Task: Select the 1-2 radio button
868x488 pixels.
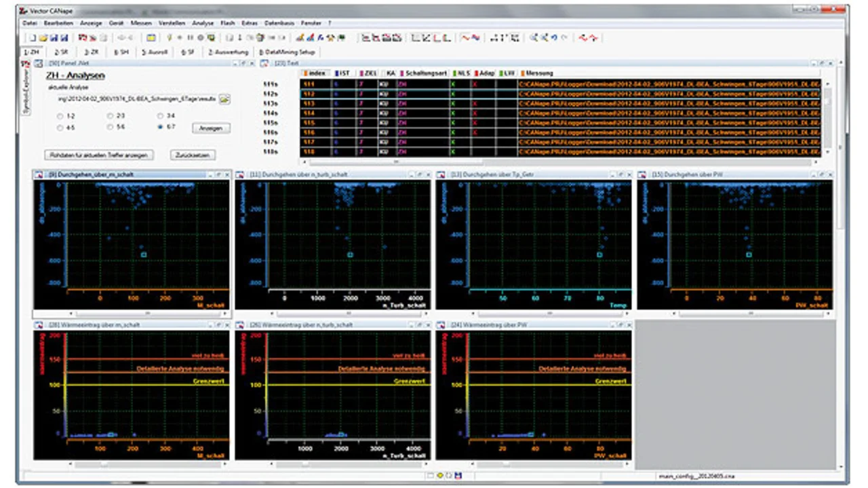Action: [x=61, y=116]
